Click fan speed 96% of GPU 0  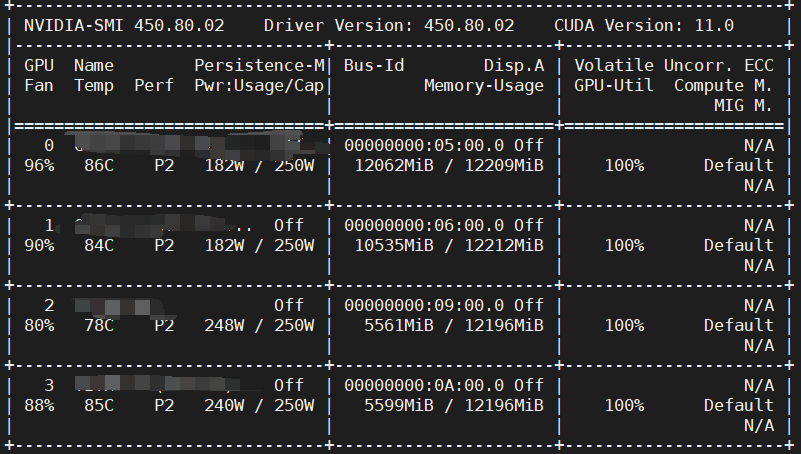pyautogui.click(x=39, y=165)
